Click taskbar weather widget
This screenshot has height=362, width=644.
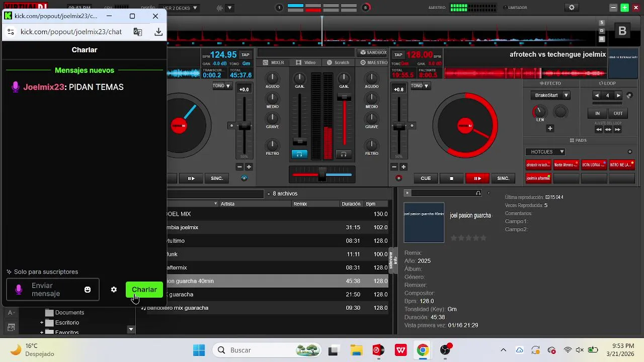point(31,350)
